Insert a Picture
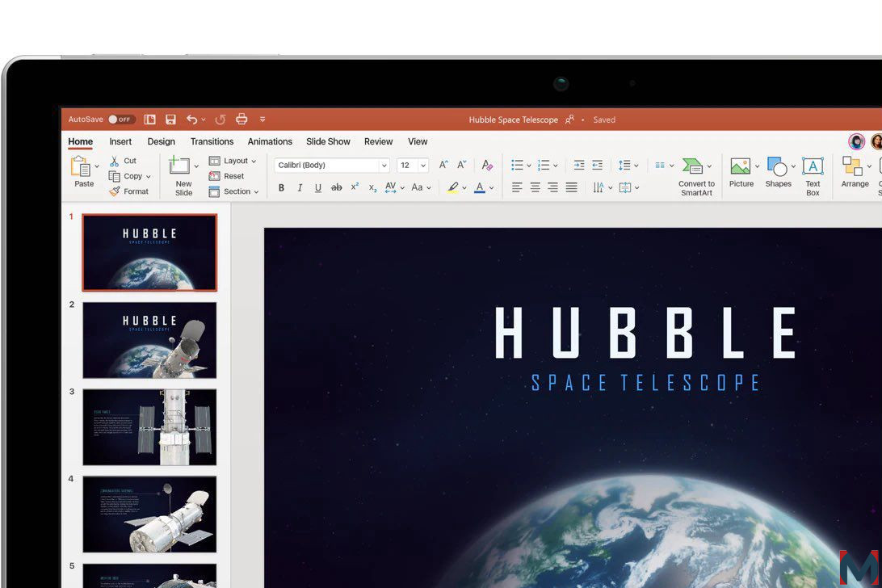882x588 pixels. pyautogui.click(x=741, y=172)
